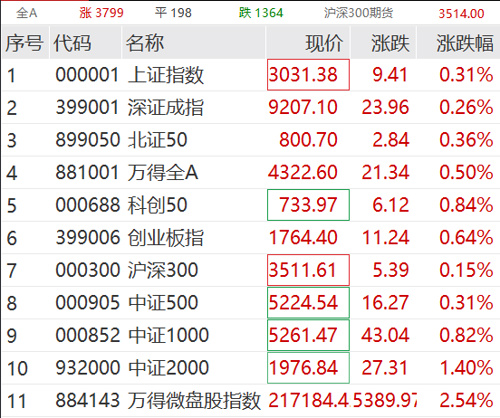
Task: Open the 科创50 index row
Action: pos(251,205)
